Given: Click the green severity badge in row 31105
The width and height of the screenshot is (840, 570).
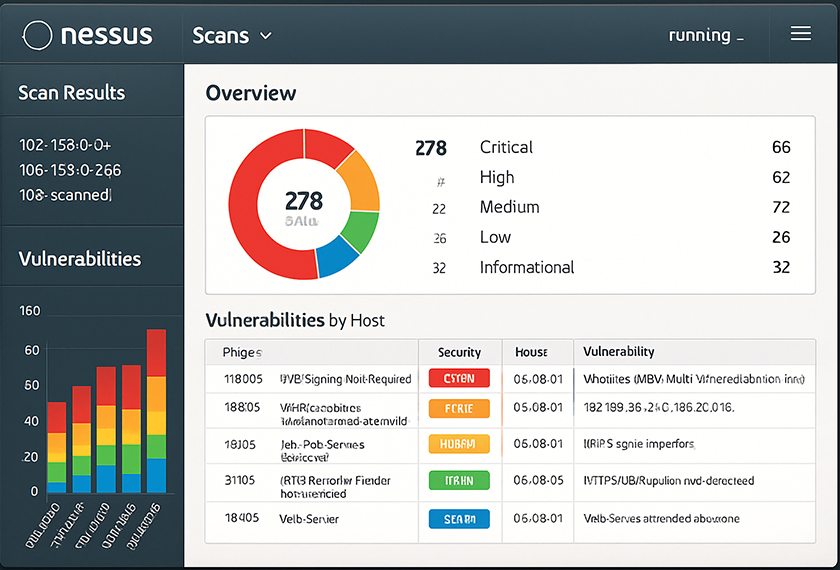Looking at the screenshot, I should (x=459, y=481).
